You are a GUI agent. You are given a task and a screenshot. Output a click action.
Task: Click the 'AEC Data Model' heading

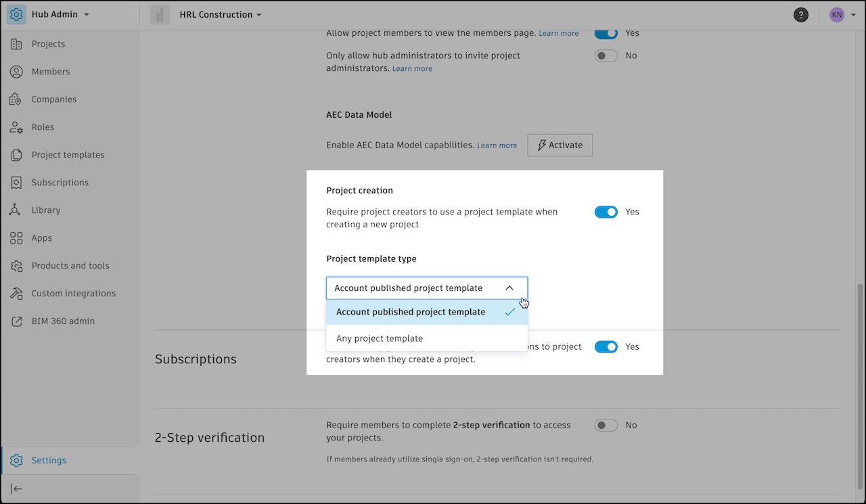(359, 115)
